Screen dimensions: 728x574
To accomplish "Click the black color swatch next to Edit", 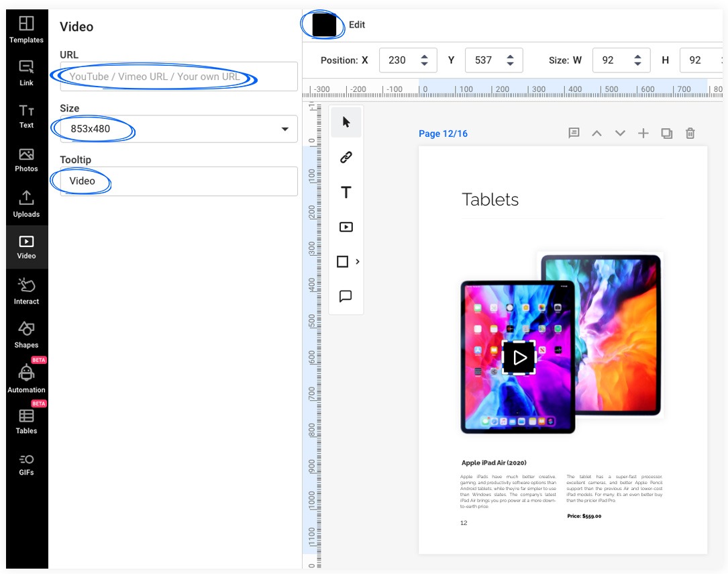I will click(x=324, y=25).
